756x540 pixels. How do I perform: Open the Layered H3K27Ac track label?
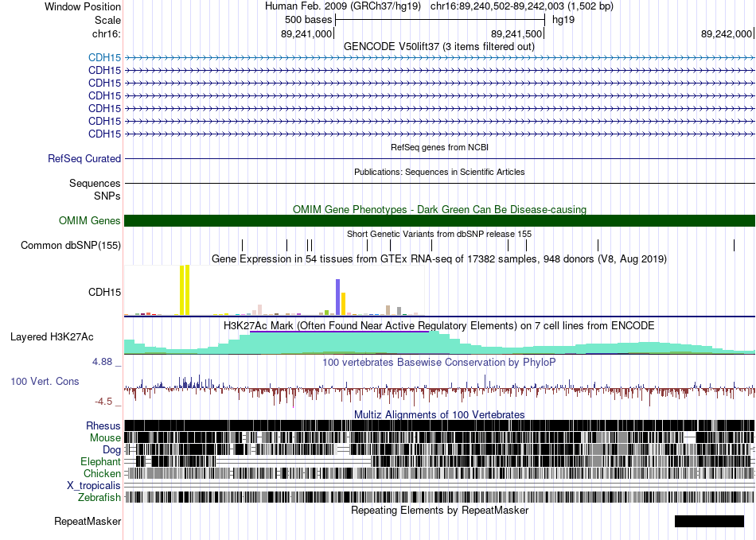52,336
